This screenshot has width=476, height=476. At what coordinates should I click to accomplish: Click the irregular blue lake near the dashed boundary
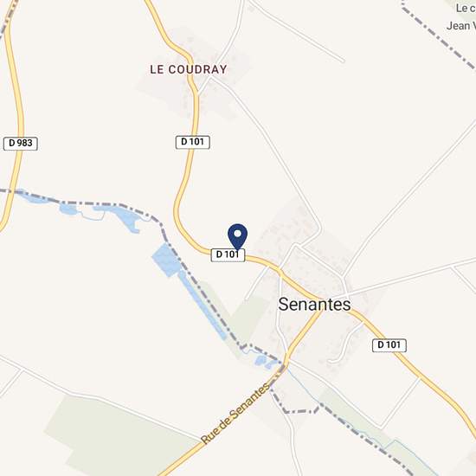120,217
